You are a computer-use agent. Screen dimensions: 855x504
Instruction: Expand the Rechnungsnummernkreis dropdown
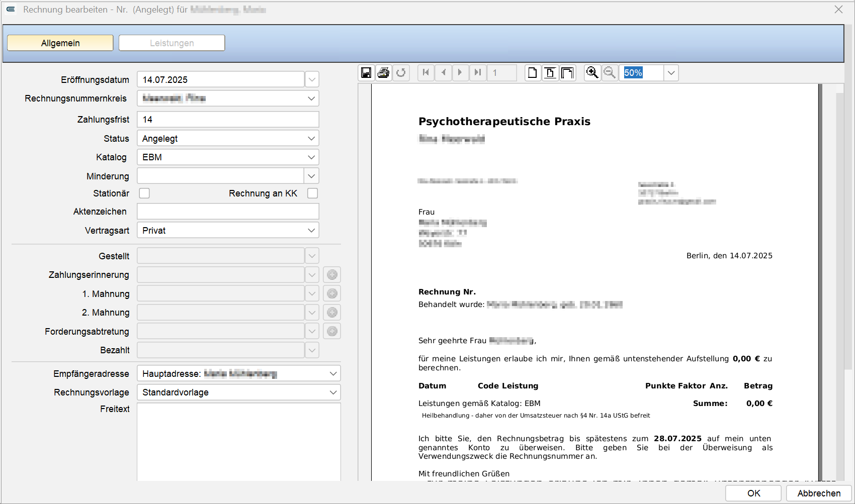point(311,98)
